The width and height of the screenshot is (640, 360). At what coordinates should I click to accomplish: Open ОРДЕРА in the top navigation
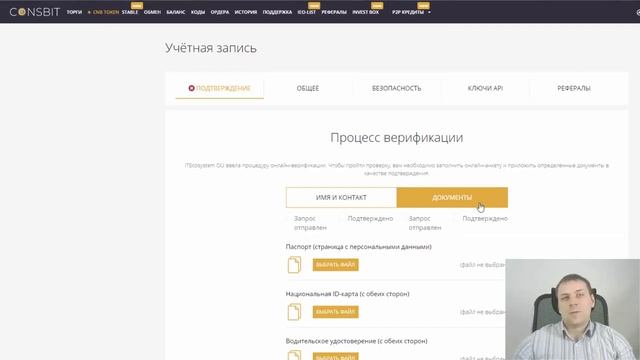pyautogui.click(x=220, y=12)
